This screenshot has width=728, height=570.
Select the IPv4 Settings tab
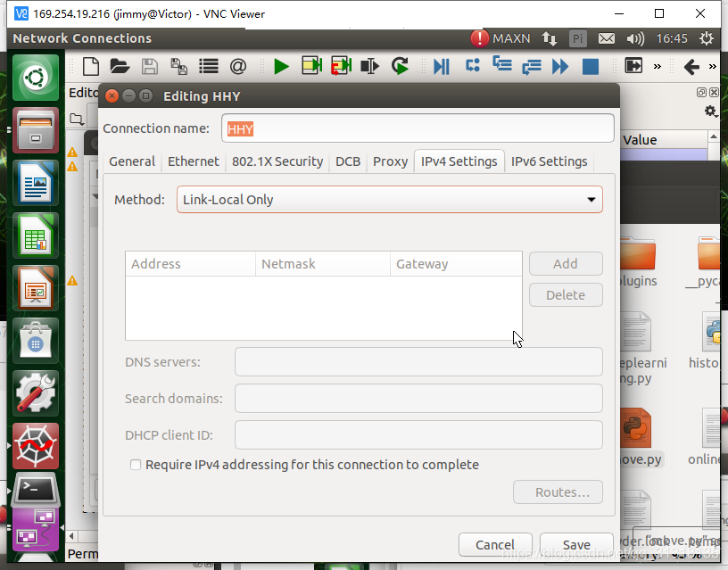pos(459,161)
